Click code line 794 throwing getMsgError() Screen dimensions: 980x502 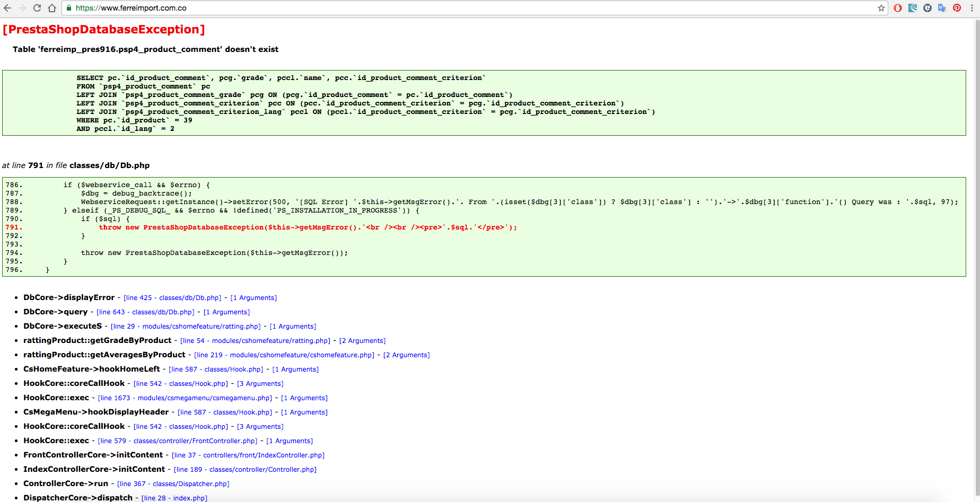click(214, 253)
